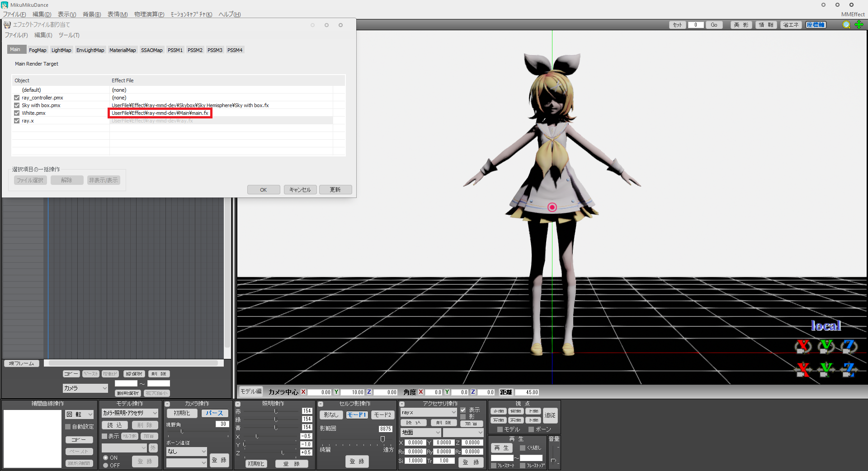Click the 赤 red light slider
This screenshot has height=471, width=868.
(x=271, y=411)
